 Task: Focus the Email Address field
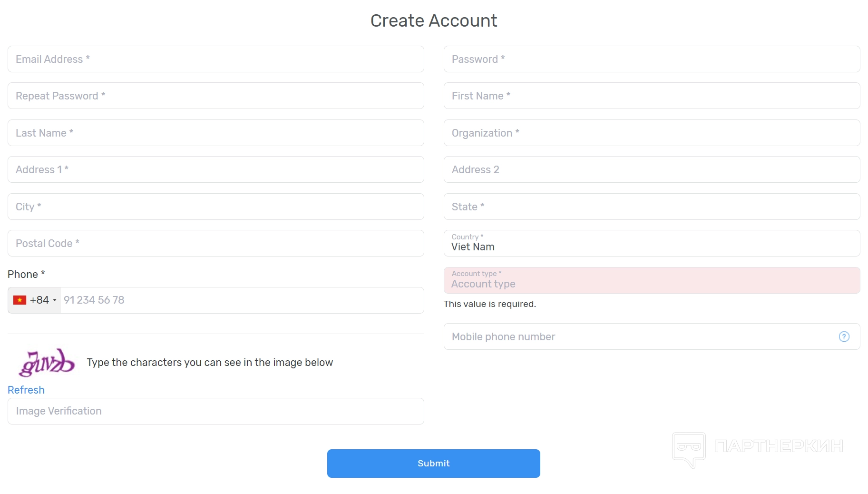[215, 59]
